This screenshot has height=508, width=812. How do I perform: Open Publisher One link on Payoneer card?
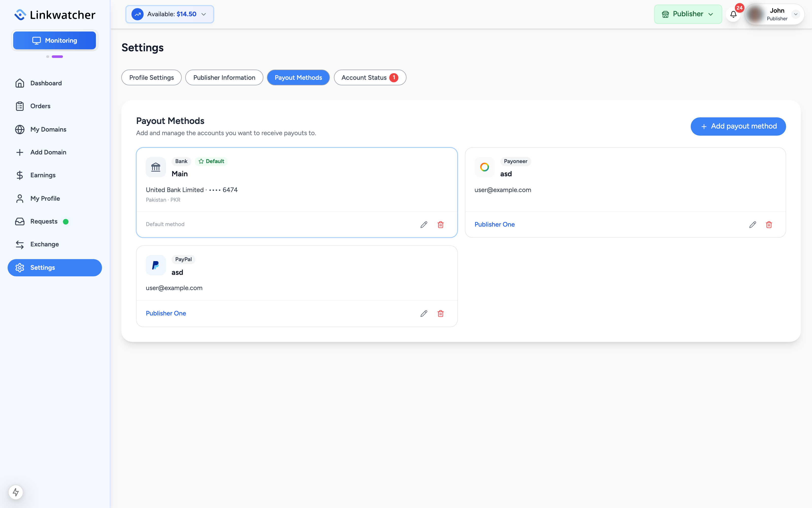point(494,225)
